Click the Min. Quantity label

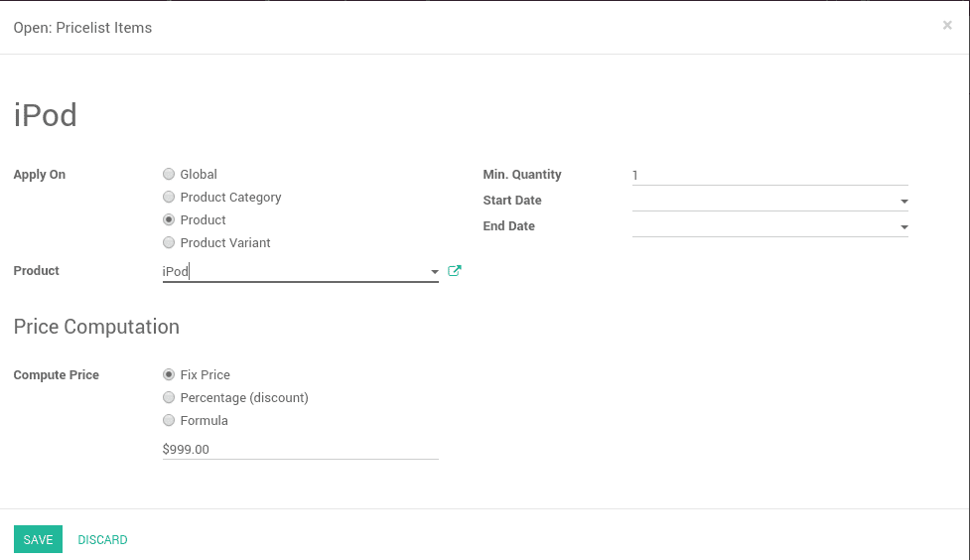click(522, 175)
